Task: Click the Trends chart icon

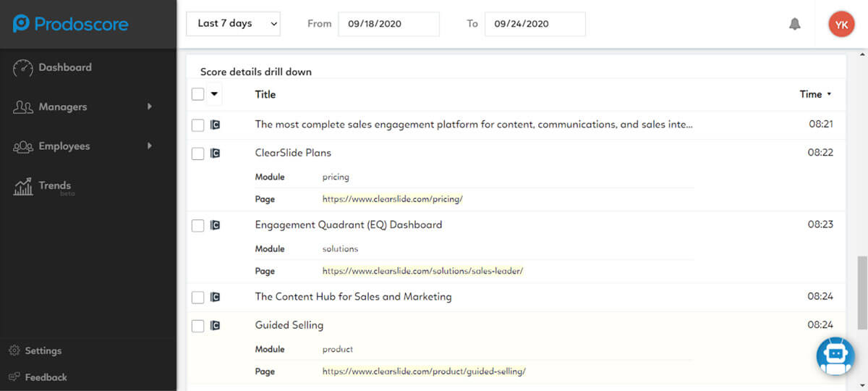Action: tap(23, 187)
